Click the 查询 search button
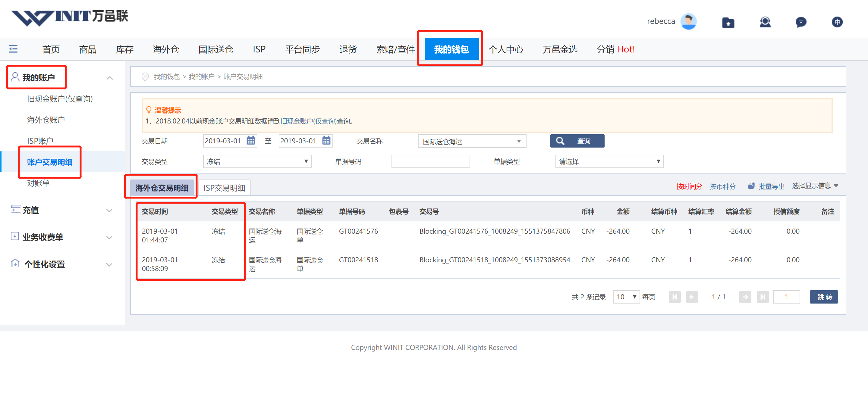Screen dimensions: 868x399 (577, 141)
